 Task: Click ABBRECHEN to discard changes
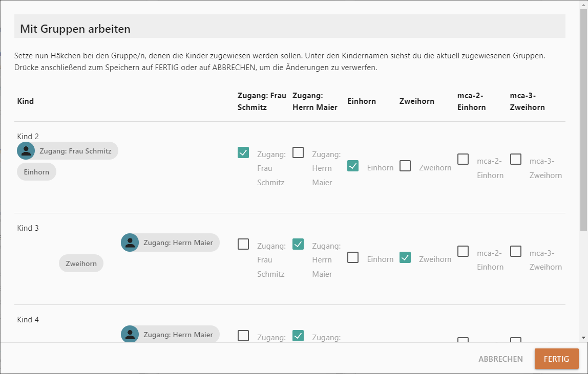pos(500,359)
